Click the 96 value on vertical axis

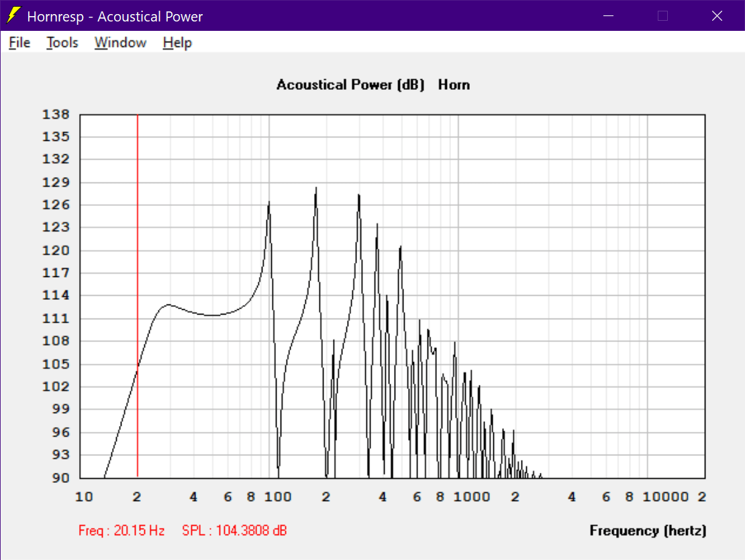pyautogui.click(x=61, y=433)
